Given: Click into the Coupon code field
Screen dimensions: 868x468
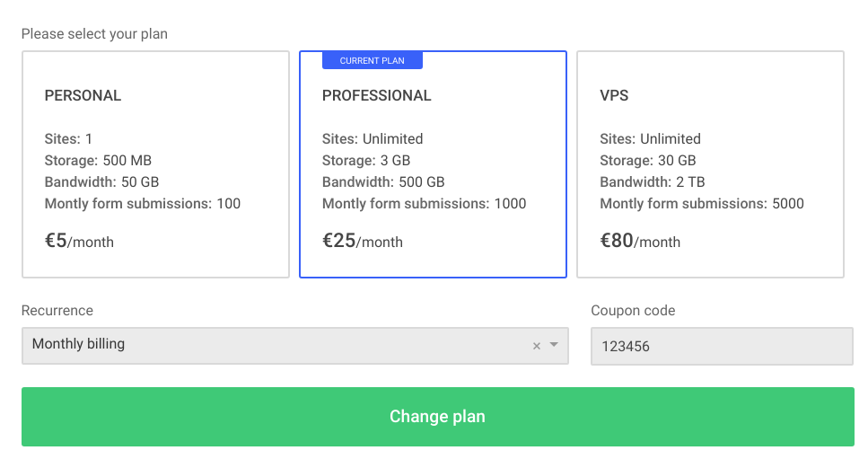Looking at the screenshot, I should [721, 346].
